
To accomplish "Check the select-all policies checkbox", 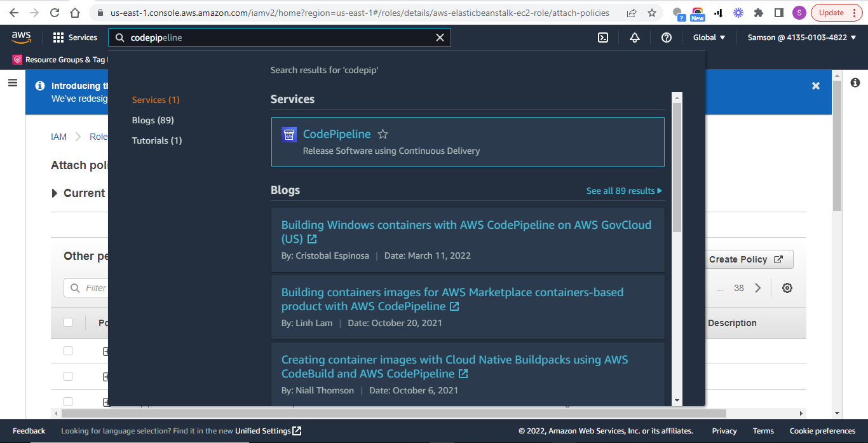I will 67,323.
